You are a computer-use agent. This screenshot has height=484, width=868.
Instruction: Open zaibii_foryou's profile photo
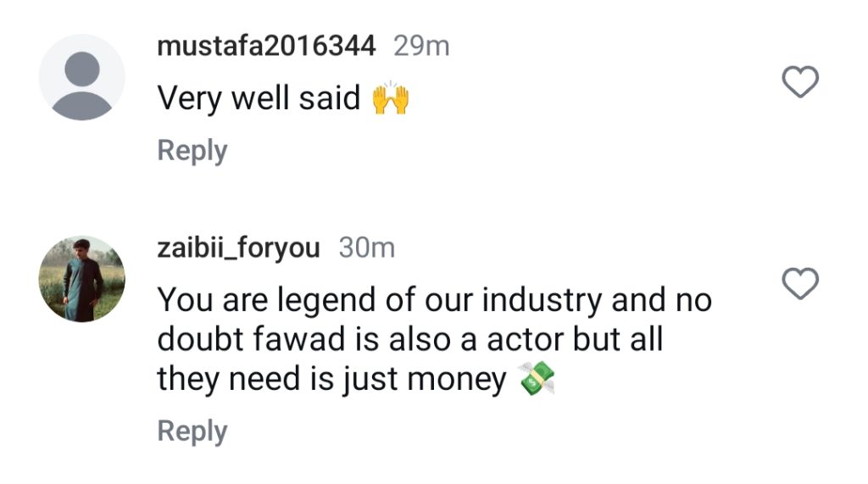pyautogui.click(x=82, y=279)
